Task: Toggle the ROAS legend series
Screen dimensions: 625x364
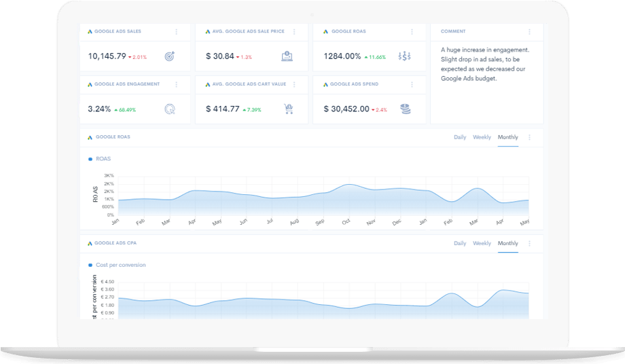Action: tap(99, 159)
